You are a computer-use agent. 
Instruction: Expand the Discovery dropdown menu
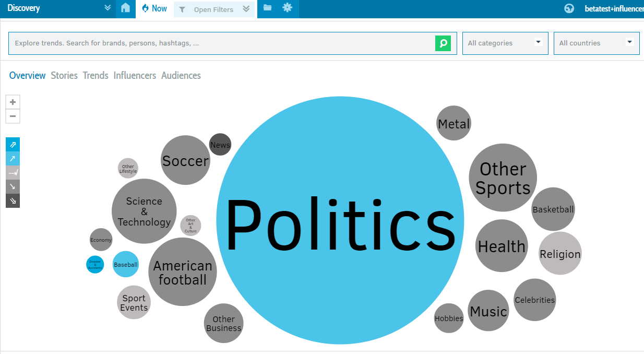[108, 8]
